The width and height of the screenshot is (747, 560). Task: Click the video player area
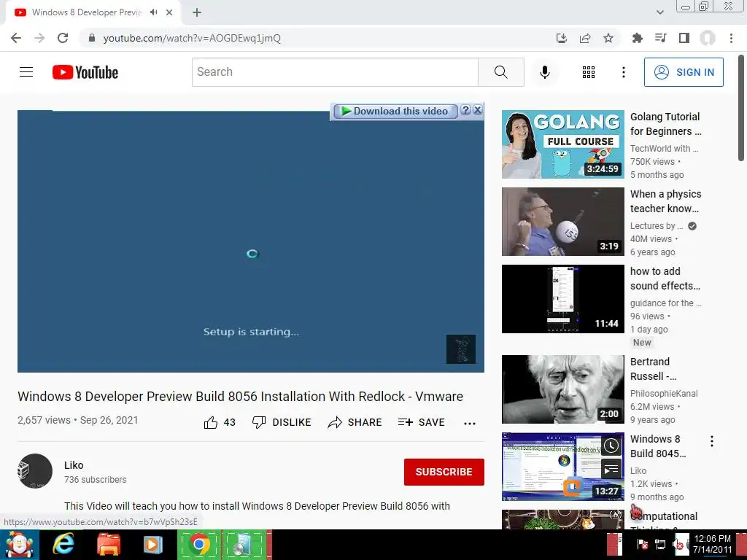[251, 241]
